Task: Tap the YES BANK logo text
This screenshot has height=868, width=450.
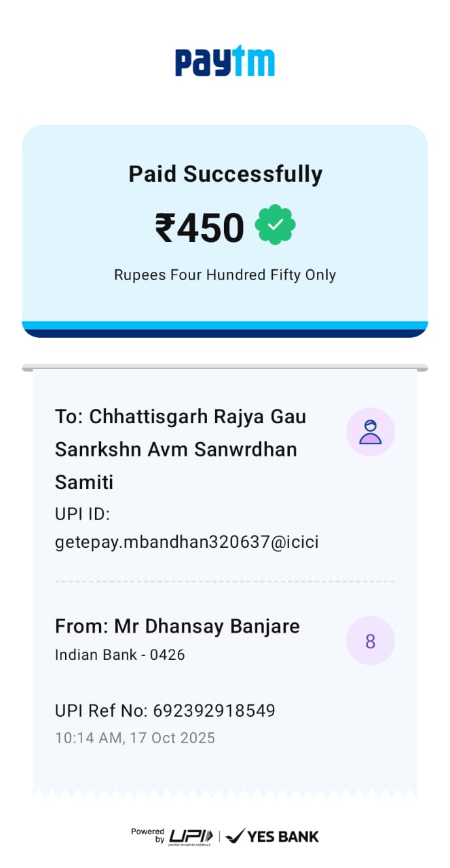Action: point(282,837)
